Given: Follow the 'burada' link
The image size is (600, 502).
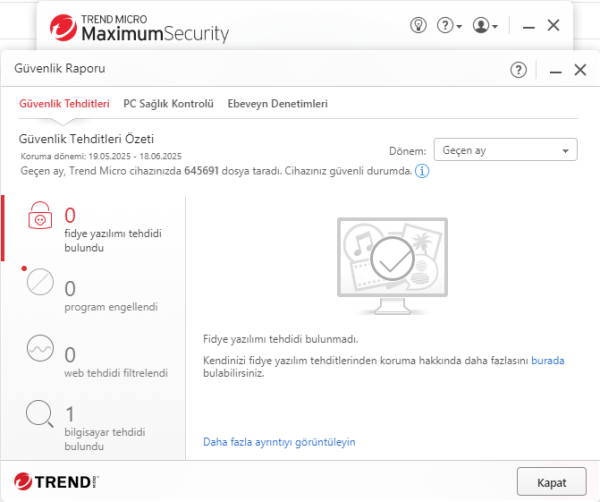Looking at the screenshot, I should (x=547, y=360).
